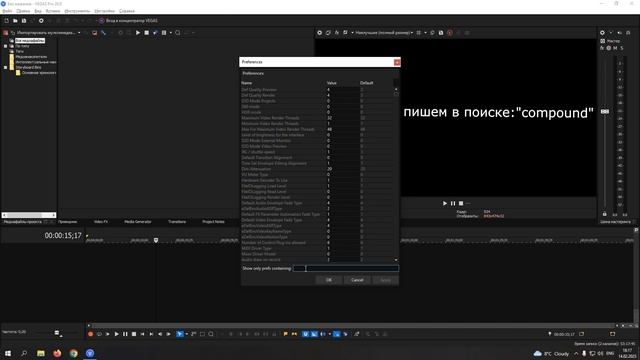Start media preview in Project Media toolbar
This screenshot has height=360, width=640.
click(138, 33)
